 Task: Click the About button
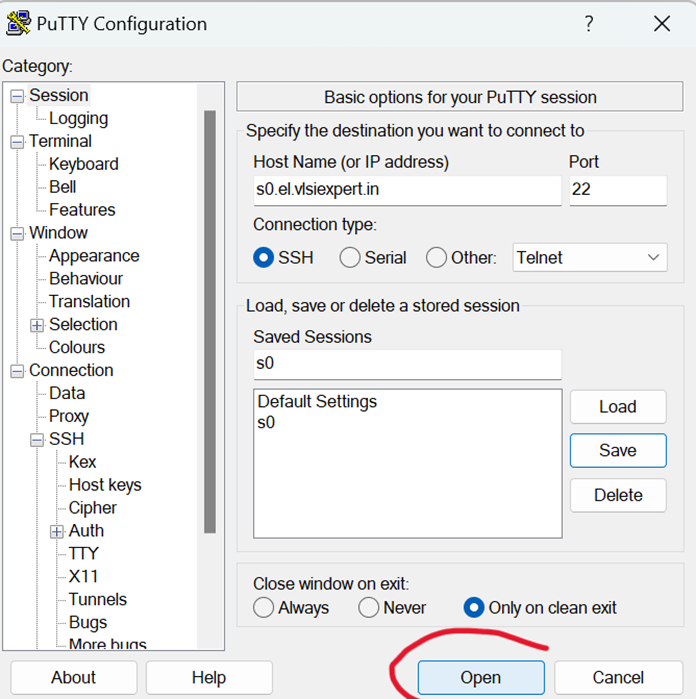click(x=74, y=678)
